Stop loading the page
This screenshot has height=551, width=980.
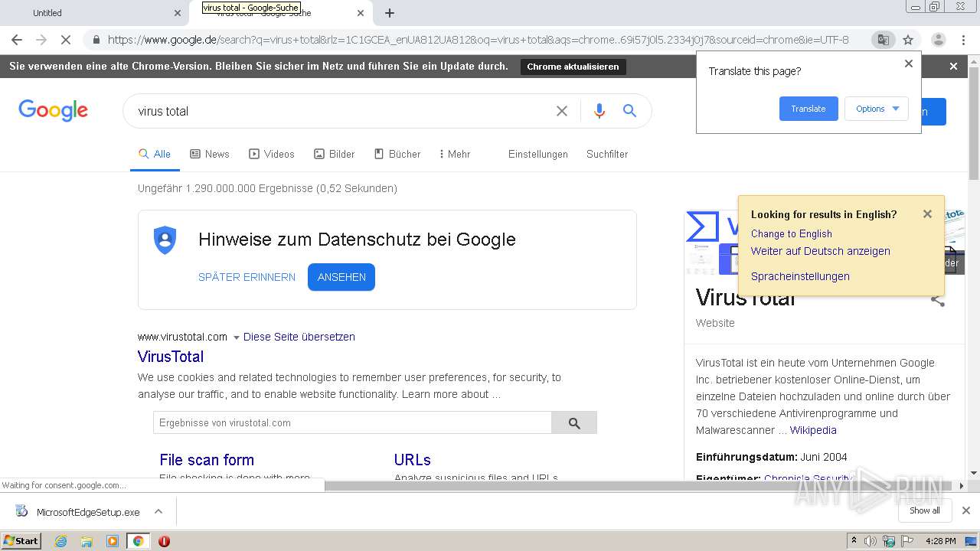click(x=66, y=40)
